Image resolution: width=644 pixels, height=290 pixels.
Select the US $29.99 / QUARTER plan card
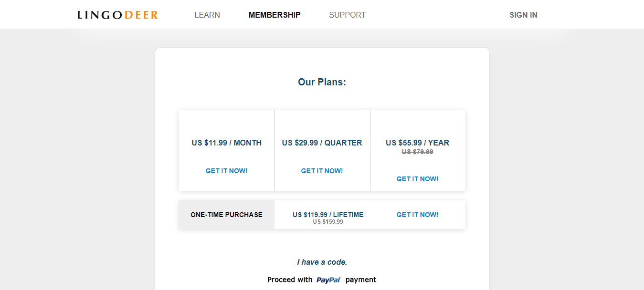322,143
